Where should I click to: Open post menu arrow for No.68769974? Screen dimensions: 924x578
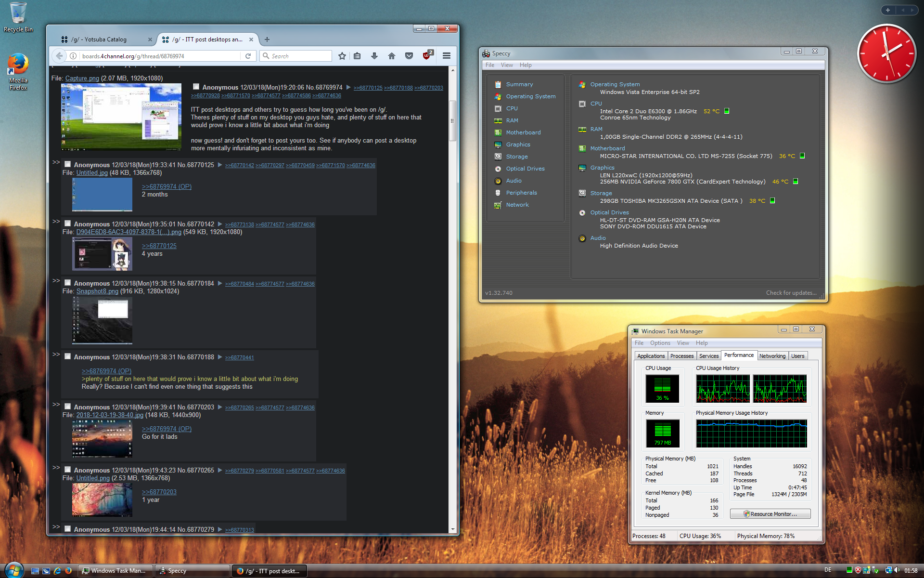tap(348, 87)
